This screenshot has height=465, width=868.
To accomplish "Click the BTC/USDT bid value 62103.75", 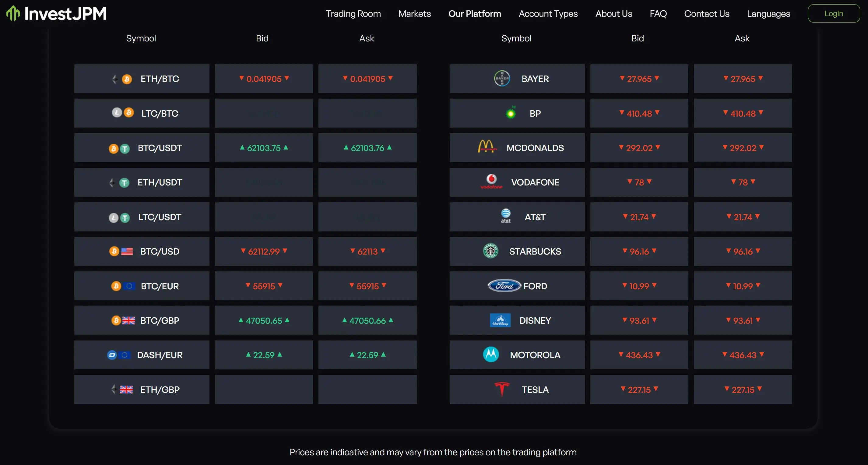I will pyautogui.click(x=264, y=148).
